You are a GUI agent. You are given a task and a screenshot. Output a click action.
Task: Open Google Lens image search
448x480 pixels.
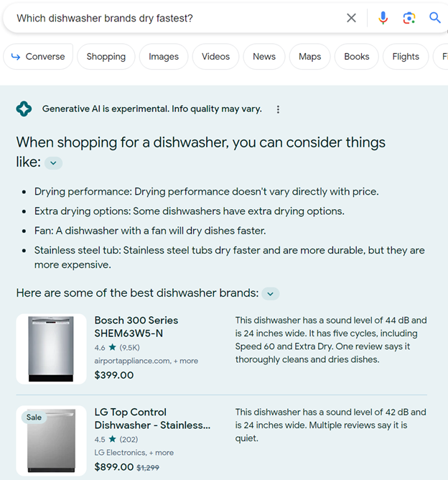click(409, 18)
